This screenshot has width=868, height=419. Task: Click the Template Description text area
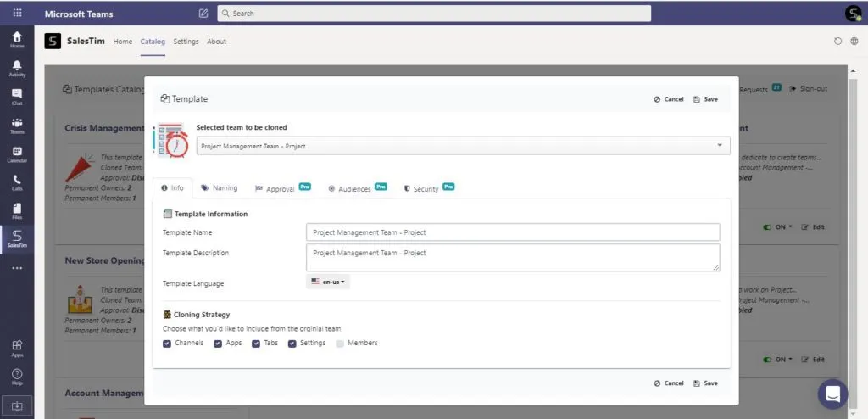tap(513, 258)
